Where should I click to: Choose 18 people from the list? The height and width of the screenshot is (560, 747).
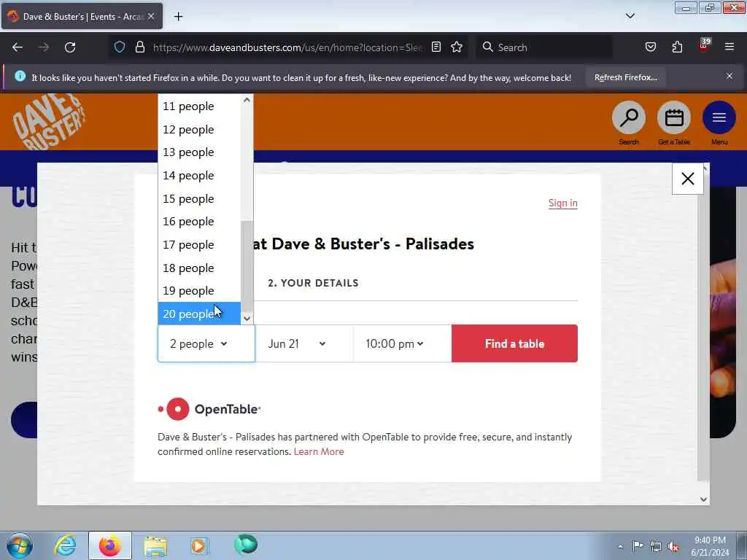199,268
